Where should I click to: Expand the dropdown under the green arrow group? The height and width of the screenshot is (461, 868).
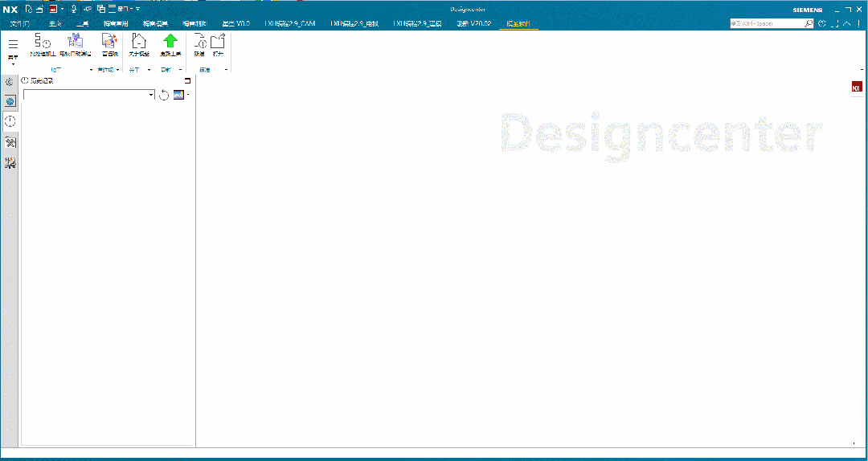[x=180, y=70]
